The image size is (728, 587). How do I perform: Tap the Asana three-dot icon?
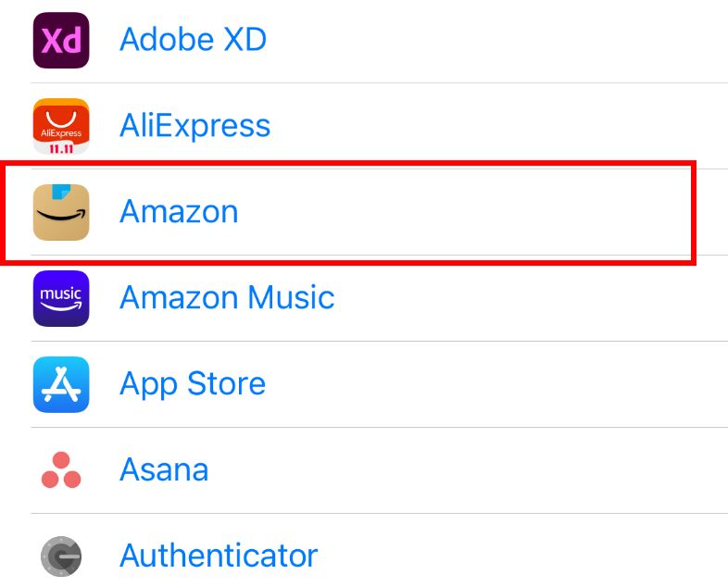pos(61,470)
